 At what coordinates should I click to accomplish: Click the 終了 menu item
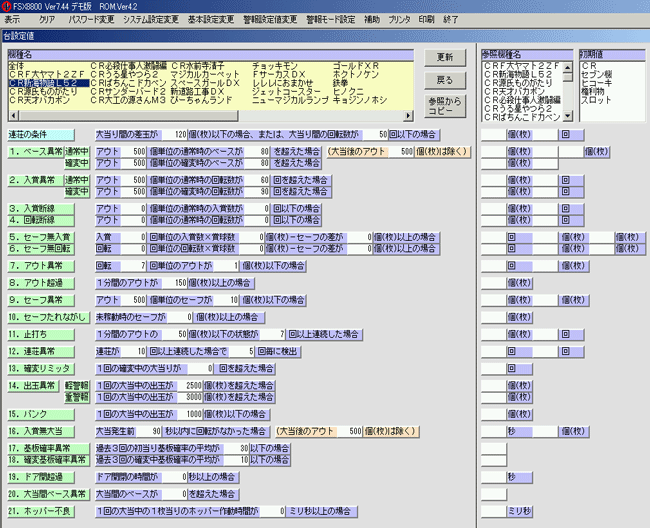(x=450, y=19)
